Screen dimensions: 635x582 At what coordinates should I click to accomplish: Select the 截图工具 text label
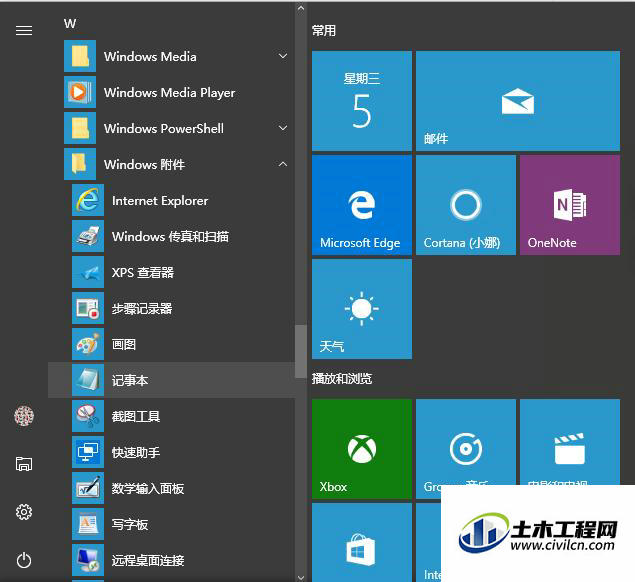pos(136,416)
